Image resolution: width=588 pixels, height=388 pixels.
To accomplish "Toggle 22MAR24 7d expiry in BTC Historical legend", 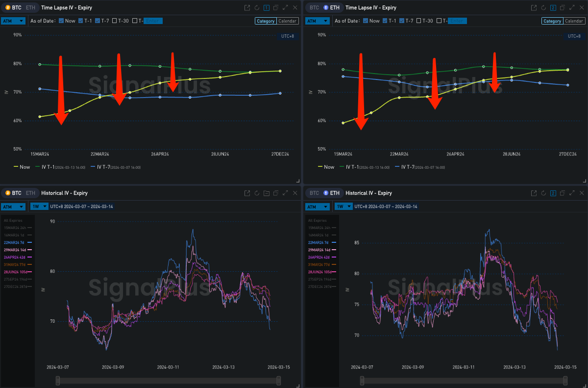I will coord(18,242).
